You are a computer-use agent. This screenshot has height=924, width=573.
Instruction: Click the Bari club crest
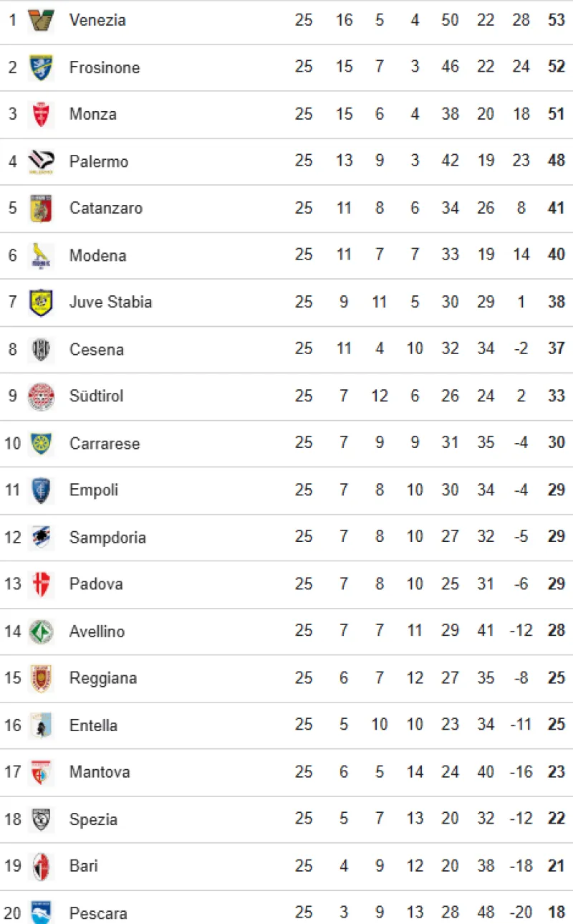41,866
